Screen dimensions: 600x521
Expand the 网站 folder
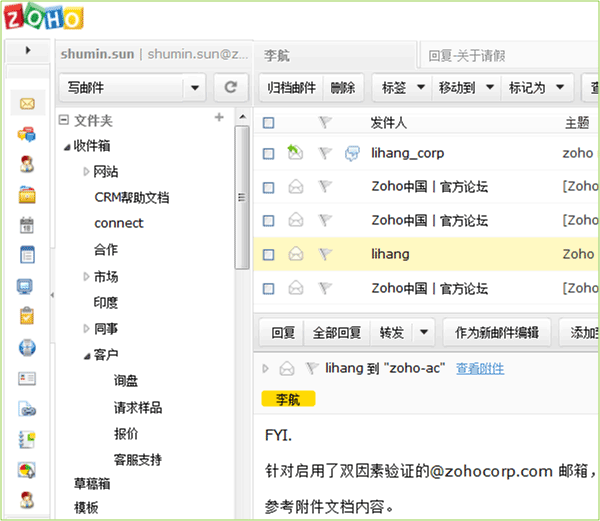tap(86, 171)
